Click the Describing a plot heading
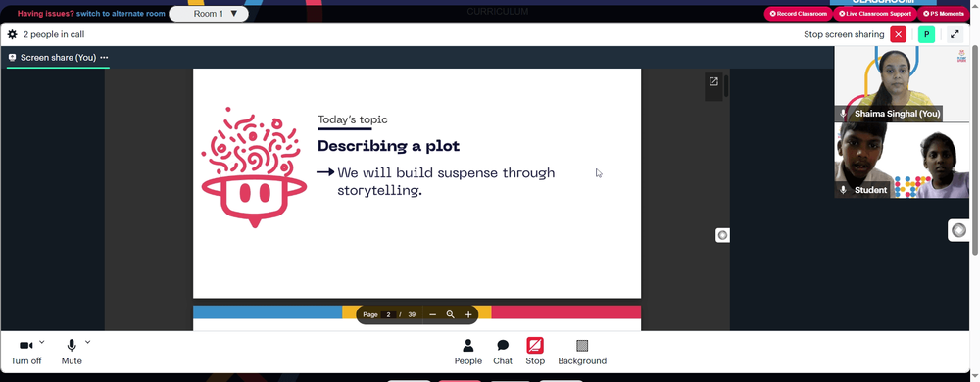The image size is (980, 382). (x=389, y=146)
